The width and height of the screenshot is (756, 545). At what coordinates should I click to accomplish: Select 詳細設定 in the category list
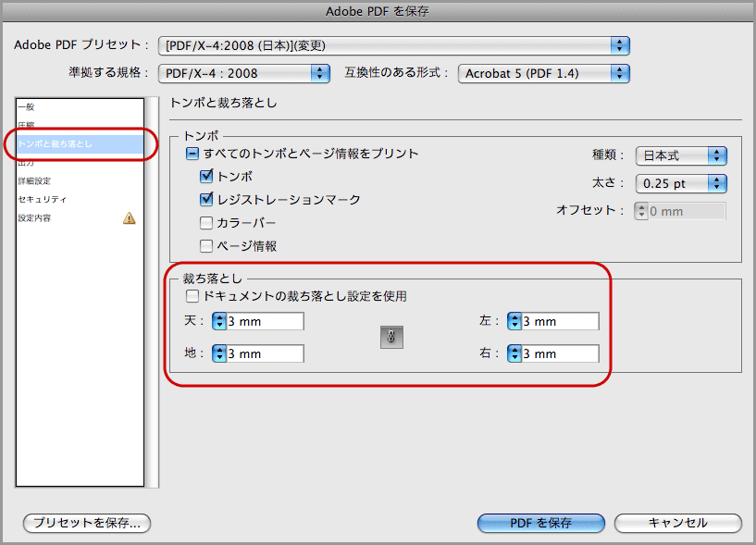[80, 180]
